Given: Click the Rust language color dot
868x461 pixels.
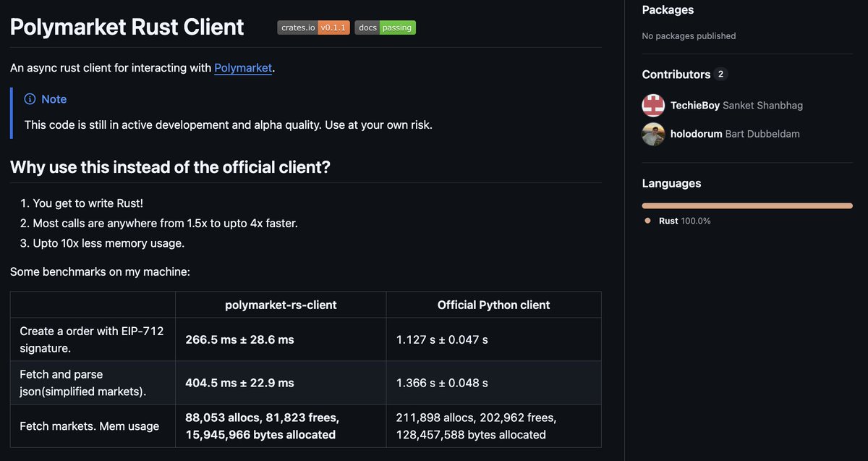Looking at the screenshot, I should (x=648, y=221).
